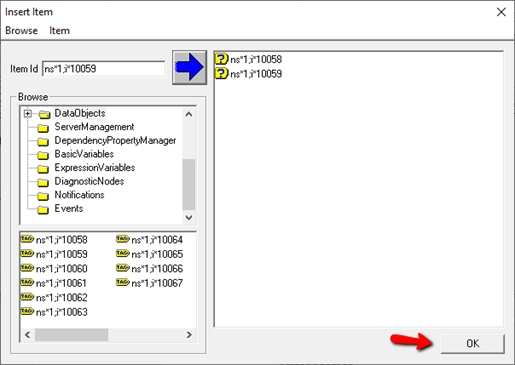This screenshot has width=515, height=365.
Task: Select ns*1;i*10059 text in added-items list
Action: pos(256,74)
